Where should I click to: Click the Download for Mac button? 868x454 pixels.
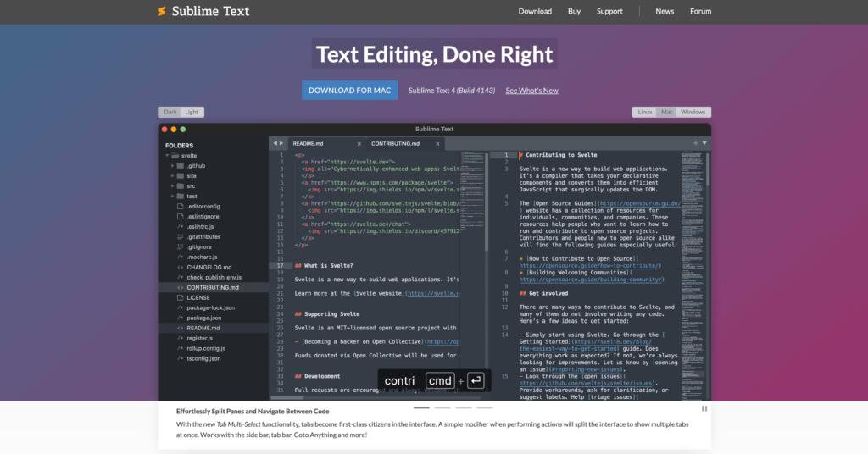(349, 91)
